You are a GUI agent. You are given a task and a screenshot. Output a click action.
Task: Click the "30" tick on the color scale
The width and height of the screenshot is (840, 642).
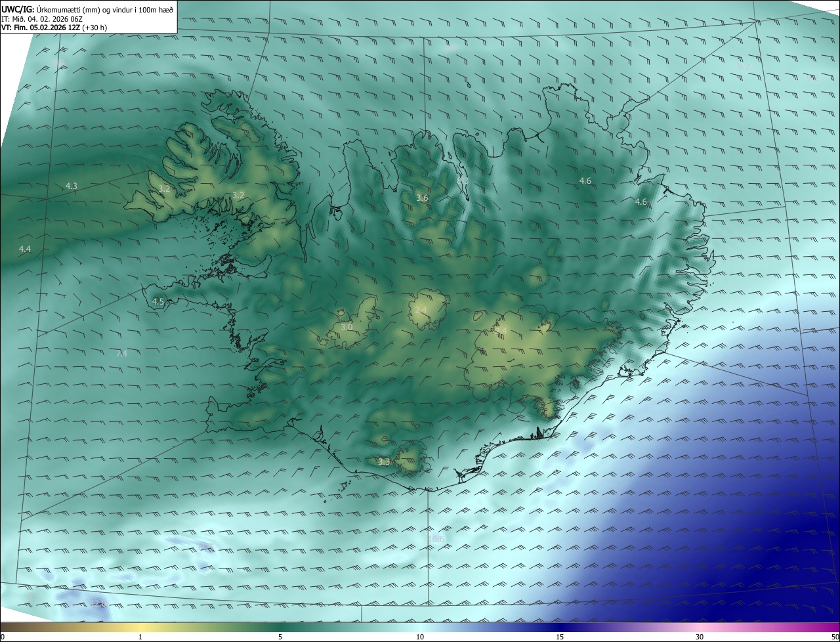[x=700, y=637]
